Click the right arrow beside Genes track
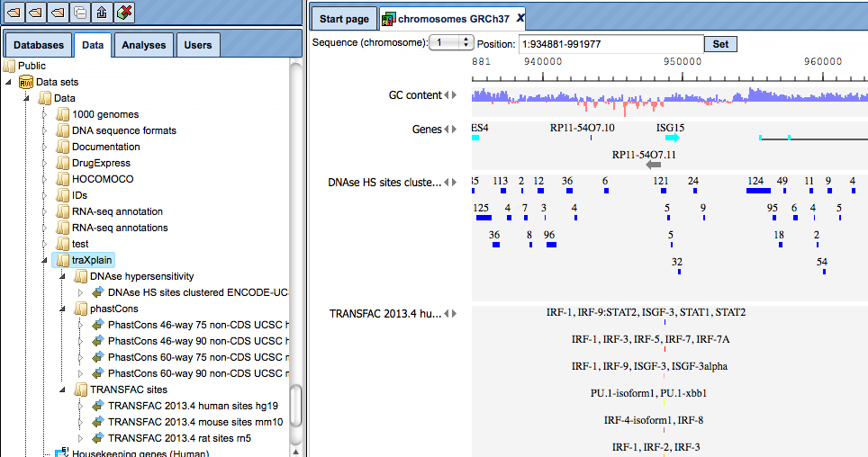The height and width of the screenshot is (457, 868). click(455, 130)
